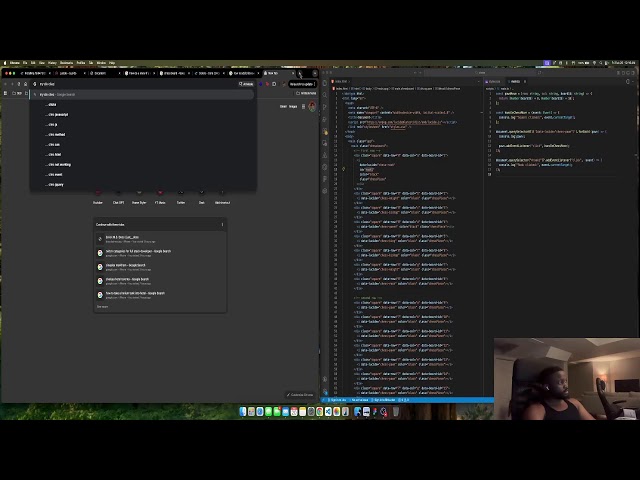Open ChatGPT shortcut tile on new tab page
This screenshot has width=640, height=480.
pos(118,196)
